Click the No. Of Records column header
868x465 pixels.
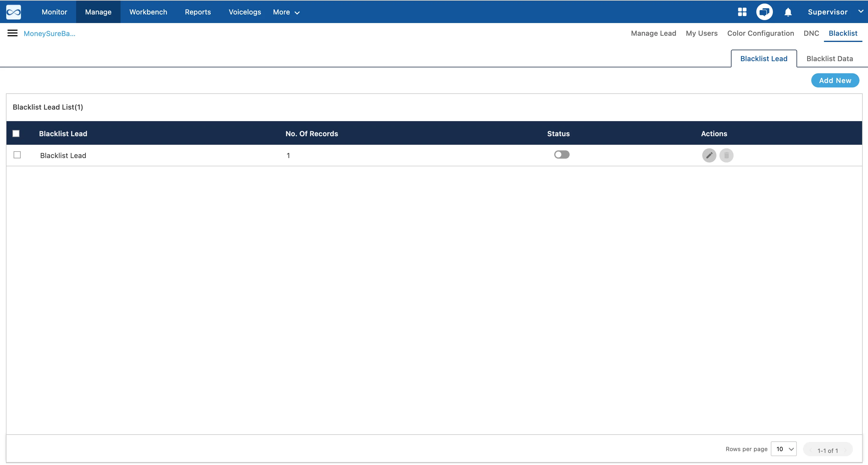click(x=312, y=134)
